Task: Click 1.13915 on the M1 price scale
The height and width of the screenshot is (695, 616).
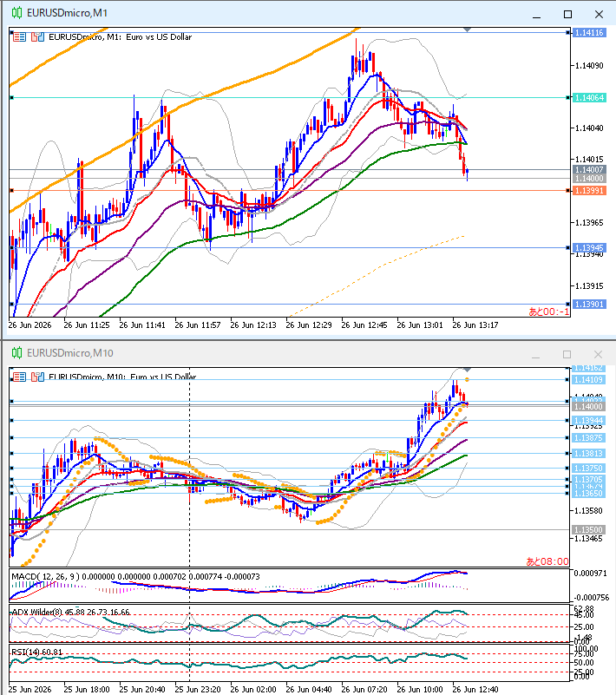Action: click(589, 285)
